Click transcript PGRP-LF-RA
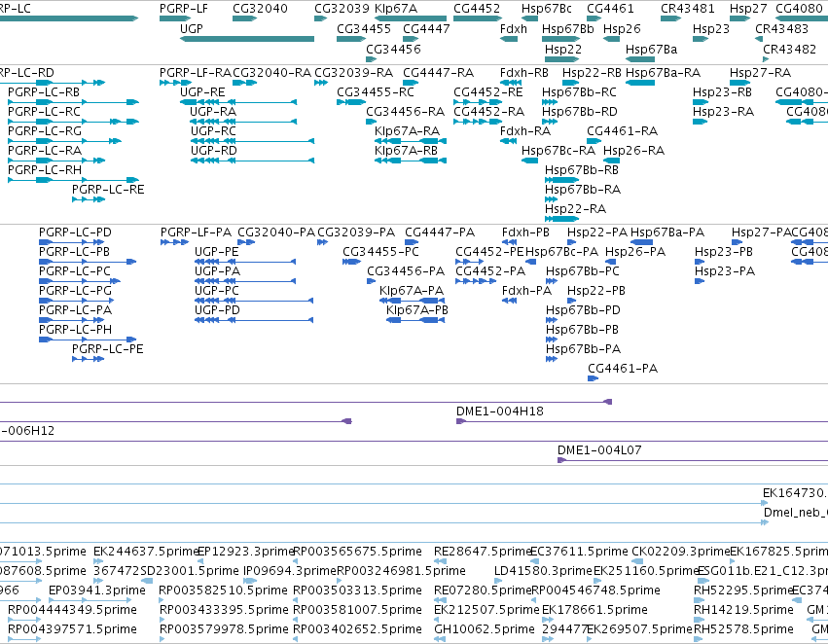 (x=175, y=83)
